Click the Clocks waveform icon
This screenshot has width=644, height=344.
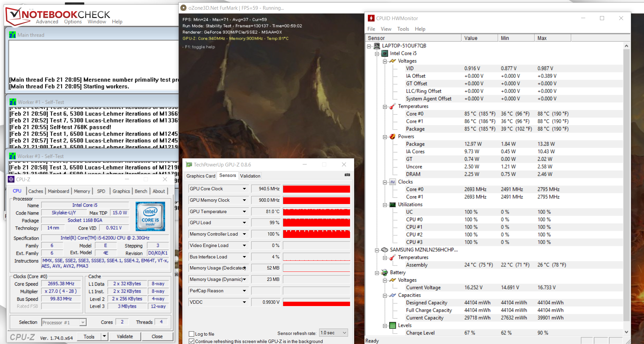(x=392, y=182)
